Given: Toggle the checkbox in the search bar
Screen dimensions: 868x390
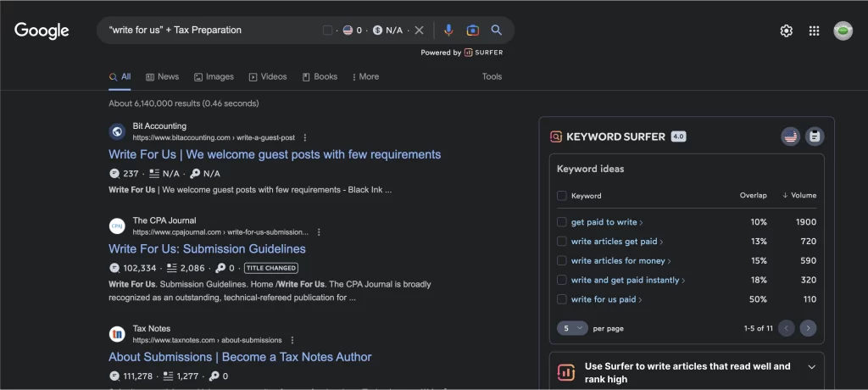Looking at the screenshot, I should [328, 31].
